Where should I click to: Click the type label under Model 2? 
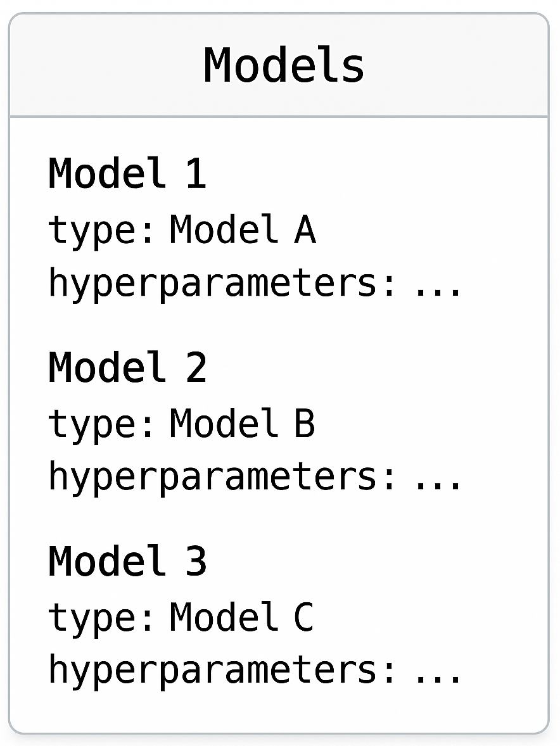[101, 424]
